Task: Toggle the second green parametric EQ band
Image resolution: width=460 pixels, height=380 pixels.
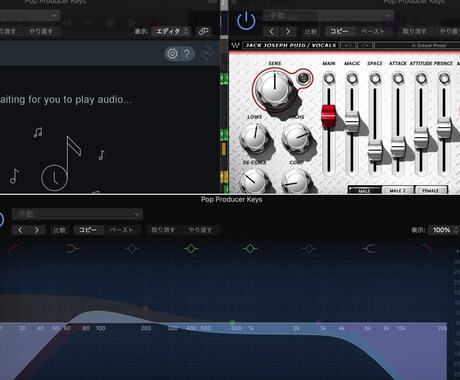Action: [250, 248]
